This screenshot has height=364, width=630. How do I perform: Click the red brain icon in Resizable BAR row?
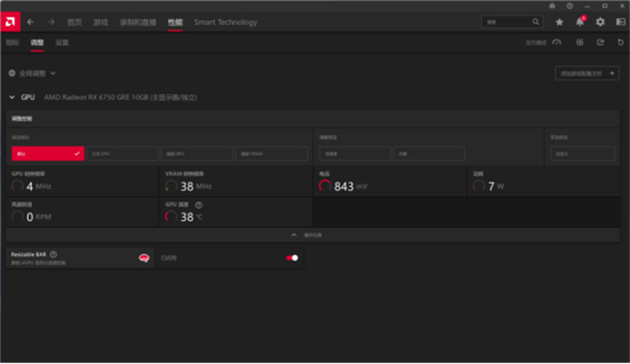144,258
